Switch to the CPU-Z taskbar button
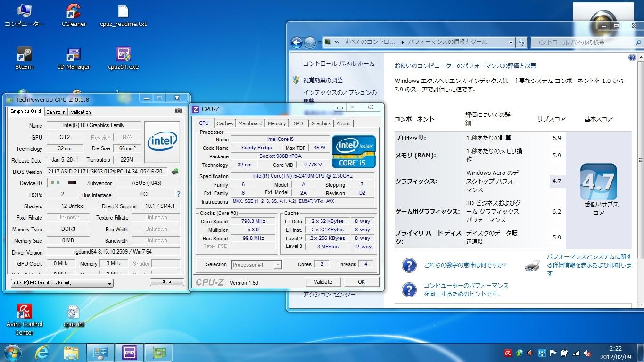 pos(130,353)
